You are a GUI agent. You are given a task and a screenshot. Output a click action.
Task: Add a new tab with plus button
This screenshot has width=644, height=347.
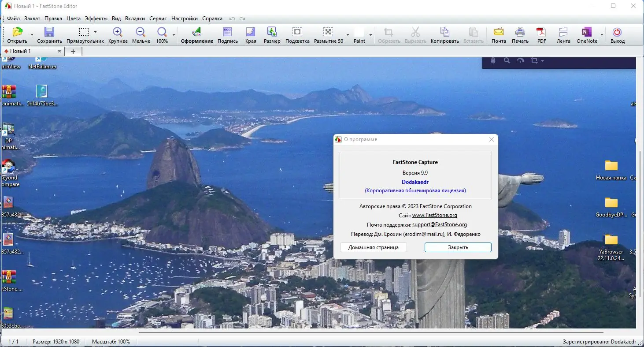73,51
